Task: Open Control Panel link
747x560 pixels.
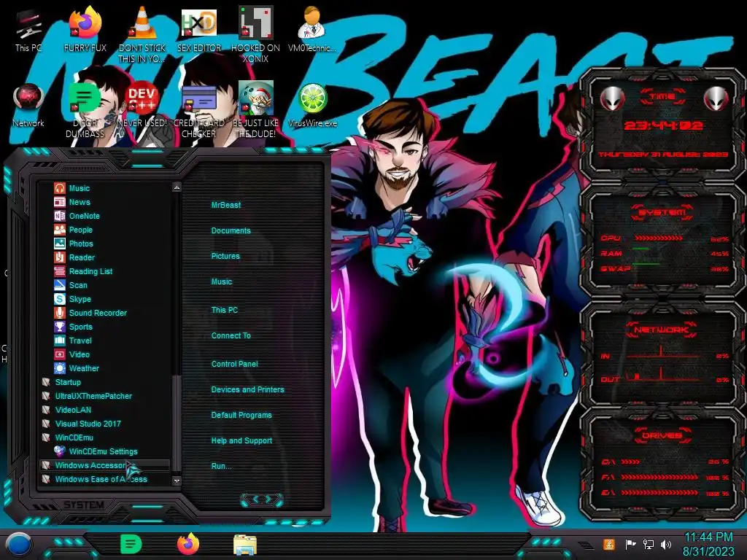Action: 234,363
